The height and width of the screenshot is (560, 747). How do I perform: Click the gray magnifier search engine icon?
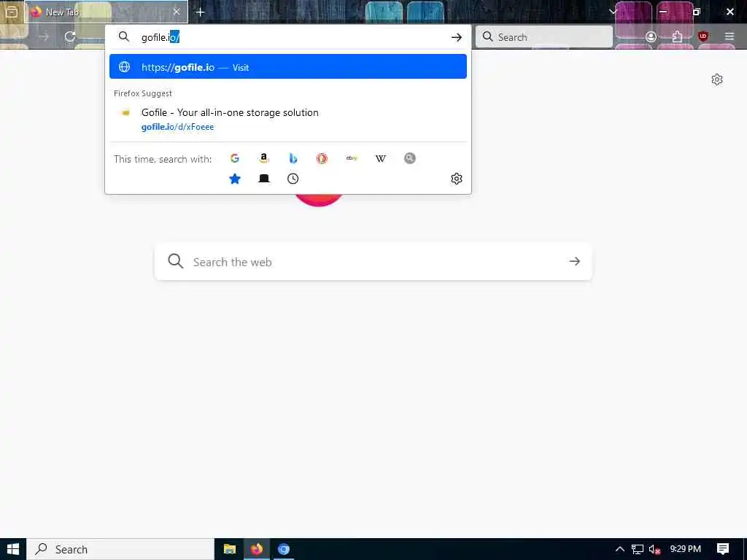pyautogui.click(x=410, y=158)
